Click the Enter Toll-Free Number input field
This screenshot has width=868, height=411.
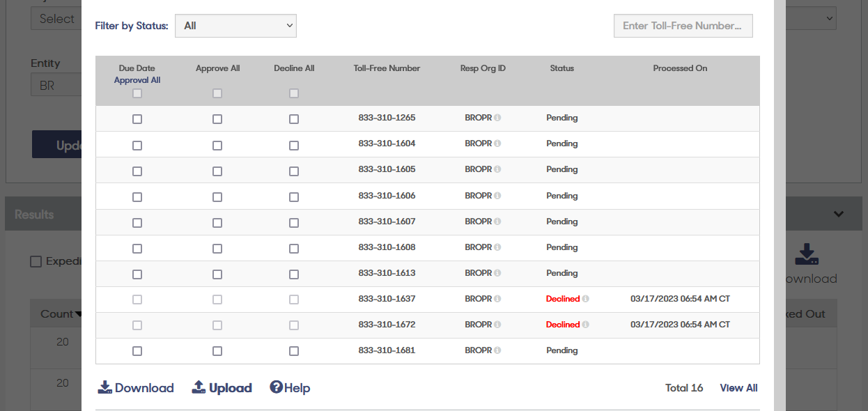point(683,25)
